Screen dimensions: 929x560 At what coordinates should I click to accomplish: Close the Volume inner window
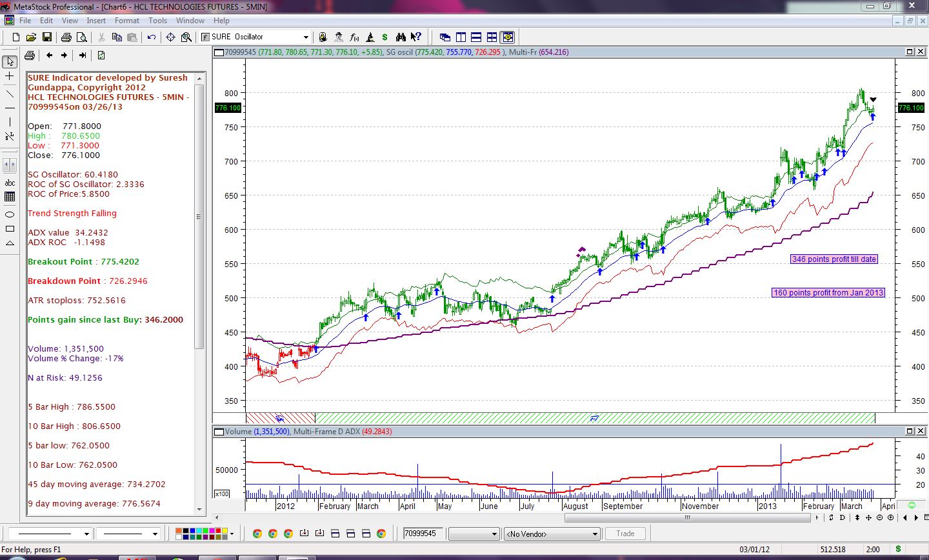(921, 431)
